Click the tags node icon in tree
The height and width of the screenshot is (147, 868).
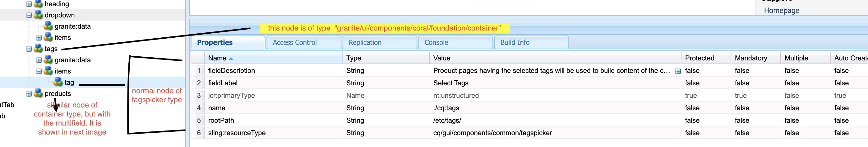39,49
